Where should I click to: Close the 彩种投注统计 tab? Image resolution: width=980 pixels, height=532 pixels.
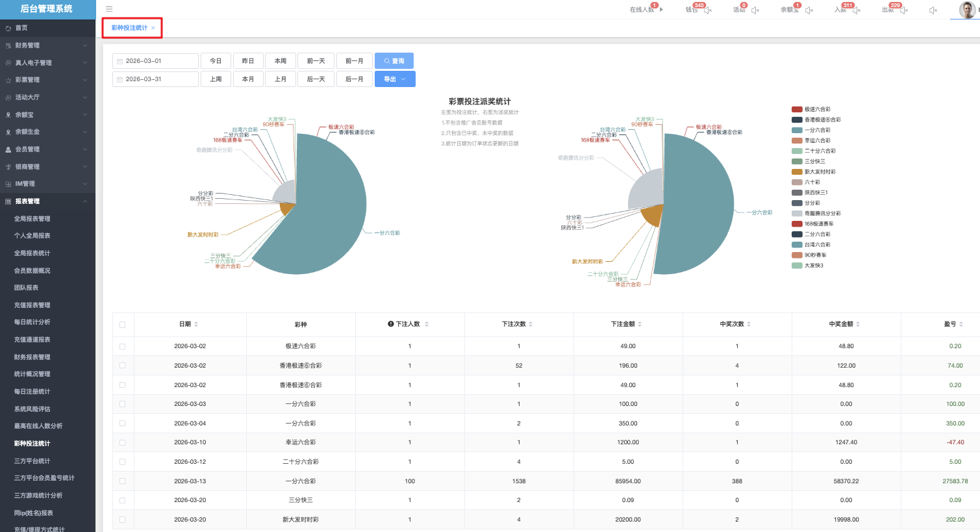(x=153, y=28)
